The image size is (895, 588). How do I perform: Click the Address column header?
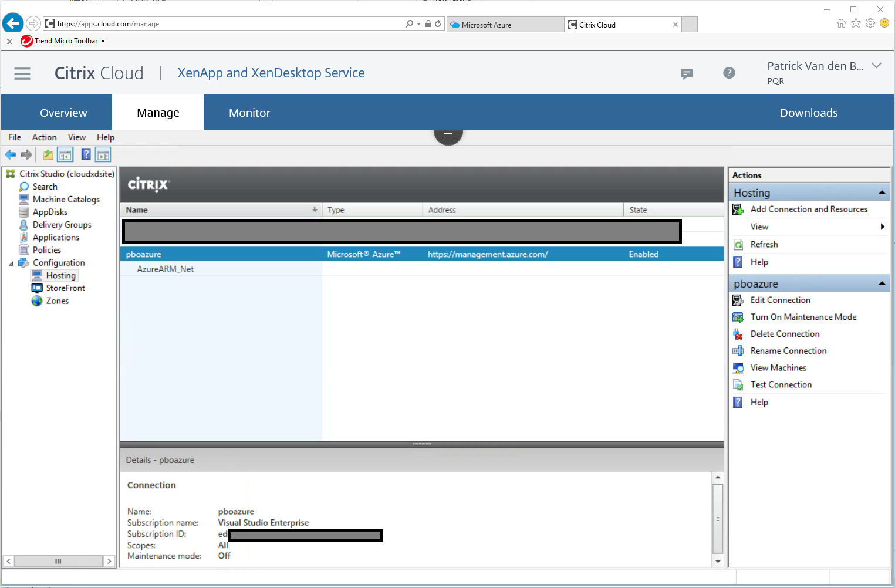click(523, 210)
